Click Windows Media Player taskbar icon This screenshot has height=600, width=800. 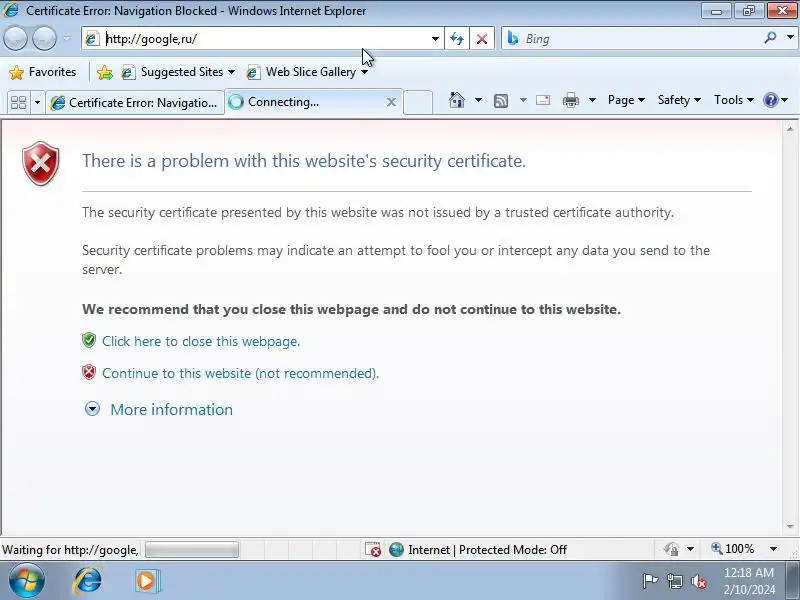tap(147, 581)
